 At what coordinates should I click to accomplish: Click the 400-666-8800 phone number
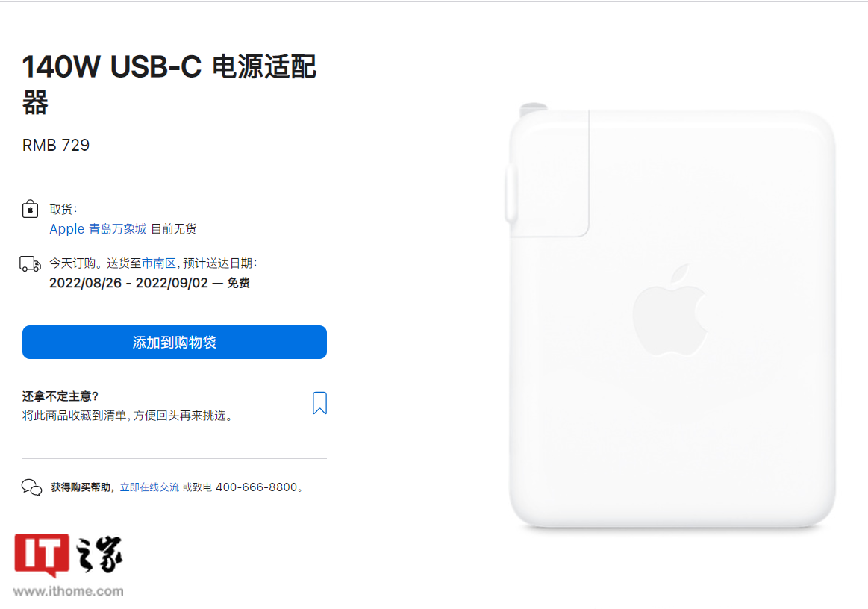[257, 487]
